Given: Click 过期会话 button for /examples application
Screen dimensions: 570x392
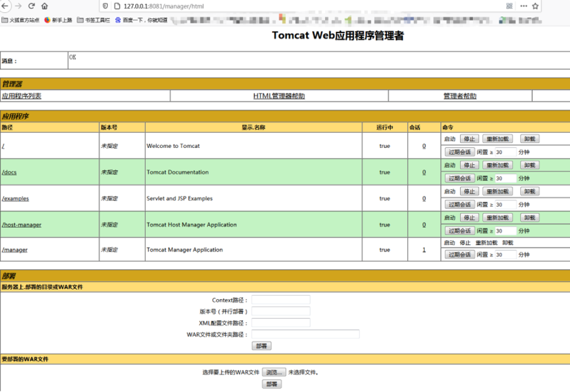Looking at the screenshot, I should (459, 205).
